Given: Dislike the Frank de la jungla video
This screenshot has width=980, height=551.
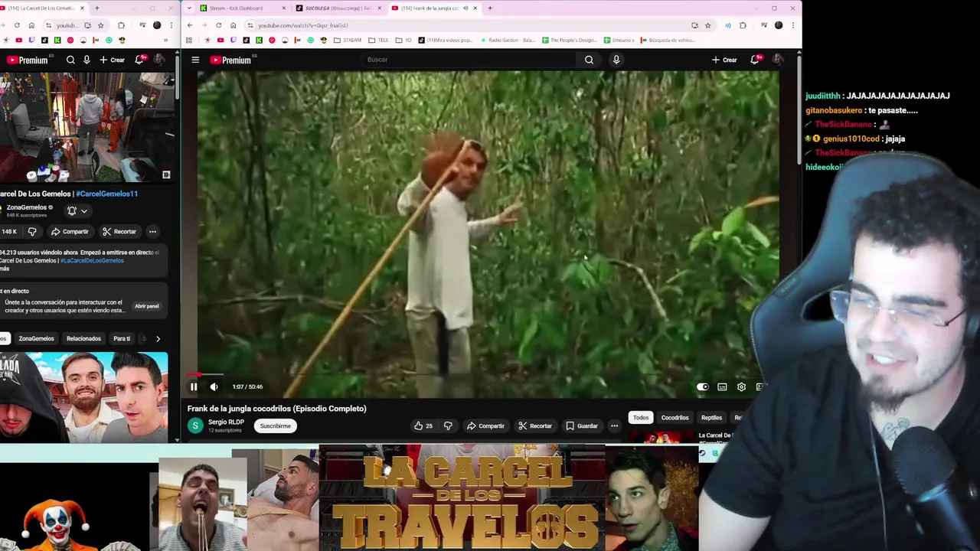Looking at the screenshot, I should click(x=448, y=425).
